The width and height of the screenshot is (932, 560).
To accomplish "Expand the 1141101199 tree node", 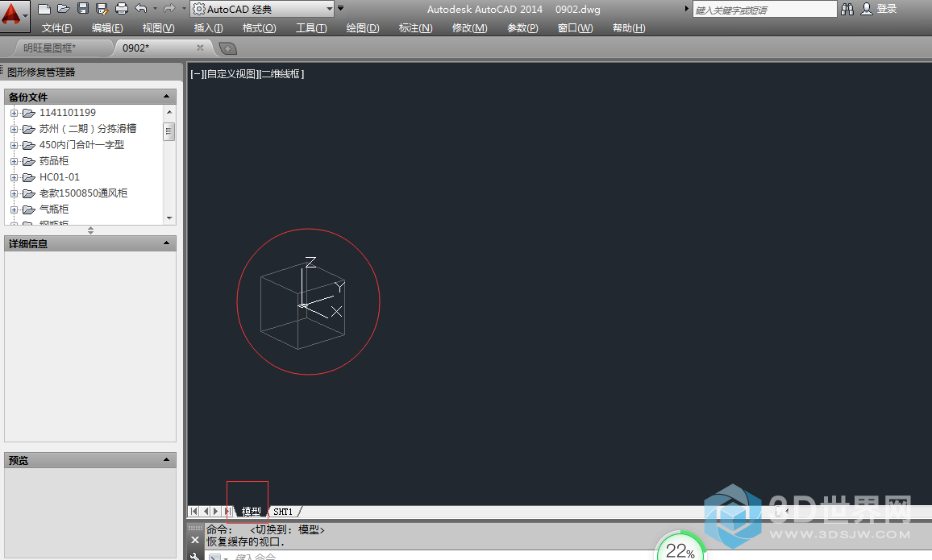I will [x=15, y=113].
